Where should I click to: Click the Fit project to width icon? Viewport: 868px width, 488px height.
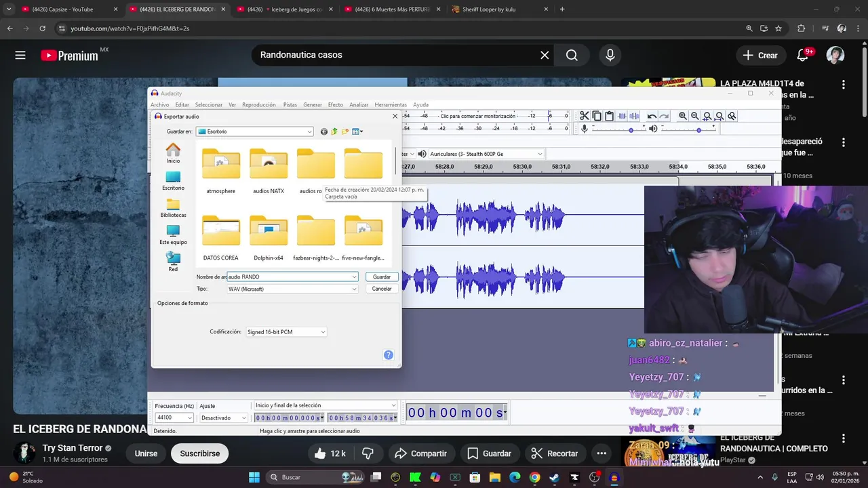719,116
